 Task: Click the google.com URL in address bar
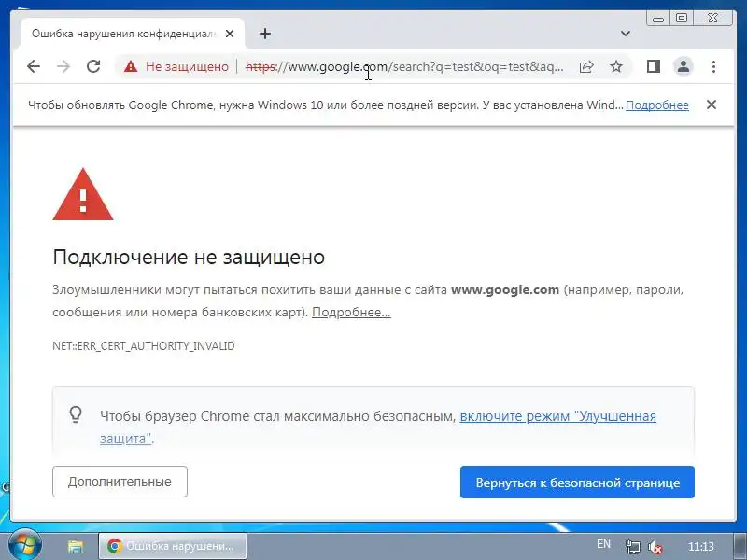click(x=404, y=66)
